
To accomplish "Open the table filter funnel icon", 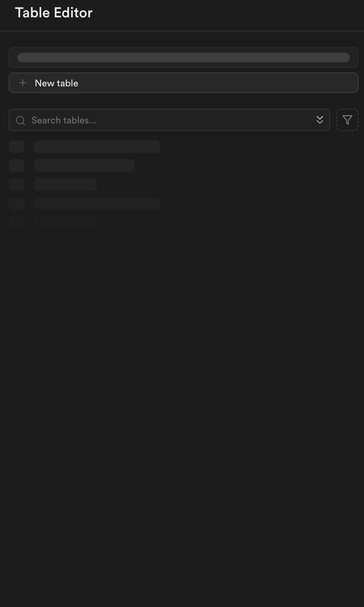I will point(347,120).
